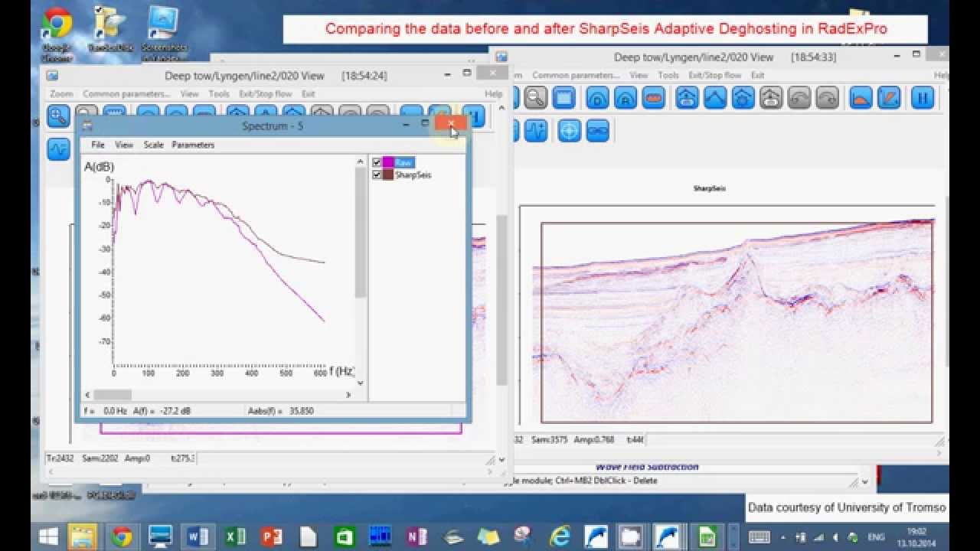980x551 pixels.
Task: Click the Raw legend label
Action: pos(404,162)
